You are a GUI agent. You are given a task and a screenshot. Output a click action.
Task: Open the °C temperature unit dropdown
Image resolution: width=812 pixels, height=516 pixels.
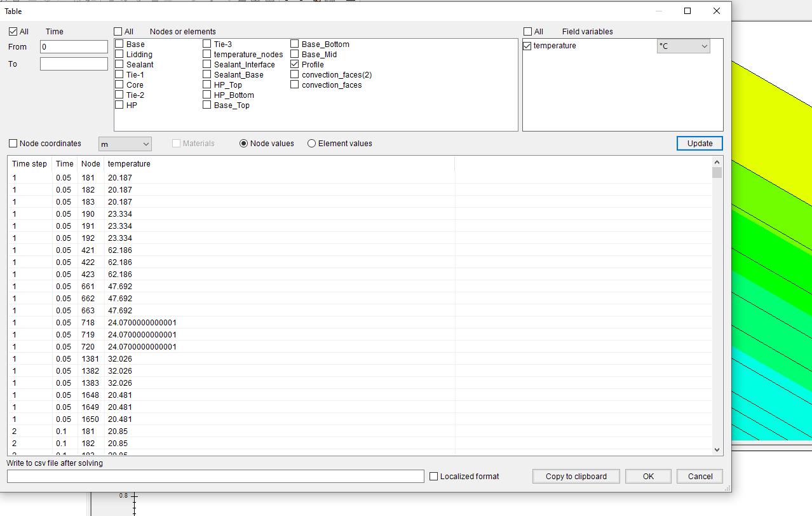coord(683,46)
